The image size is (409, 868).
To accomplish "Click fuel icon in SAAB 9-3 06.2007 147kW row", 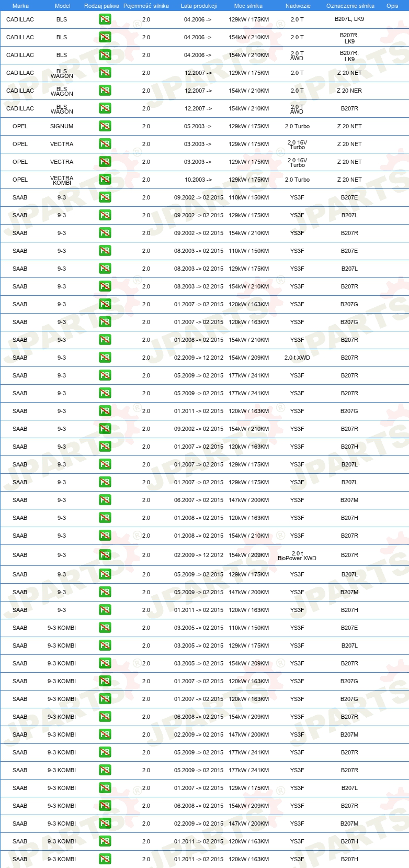I will 105,500.
